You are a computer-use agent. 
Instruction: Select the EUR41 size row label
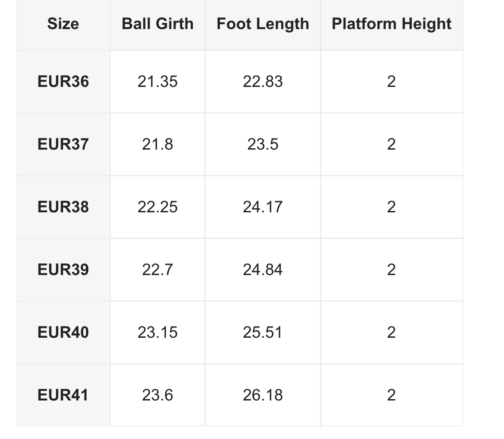63,395
